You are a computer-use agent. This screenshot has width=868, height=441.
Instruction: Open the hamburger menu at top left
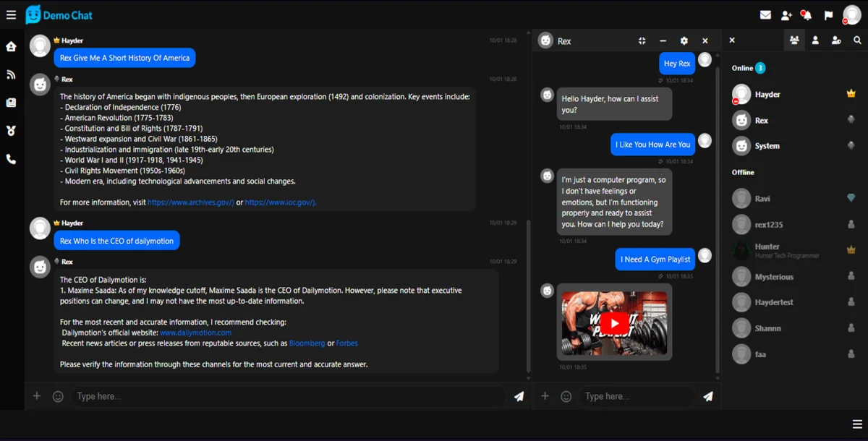(x=10, y=14)
